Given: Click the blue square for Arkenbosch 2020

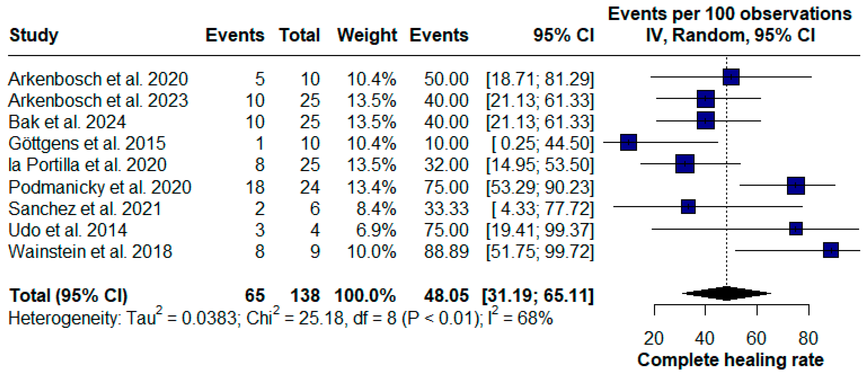Looking at the screenshot, I should pos(731,77).
